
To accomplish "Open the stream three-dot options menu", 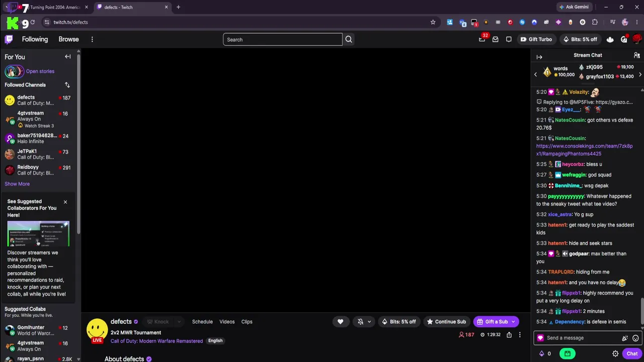I will 520,335.
